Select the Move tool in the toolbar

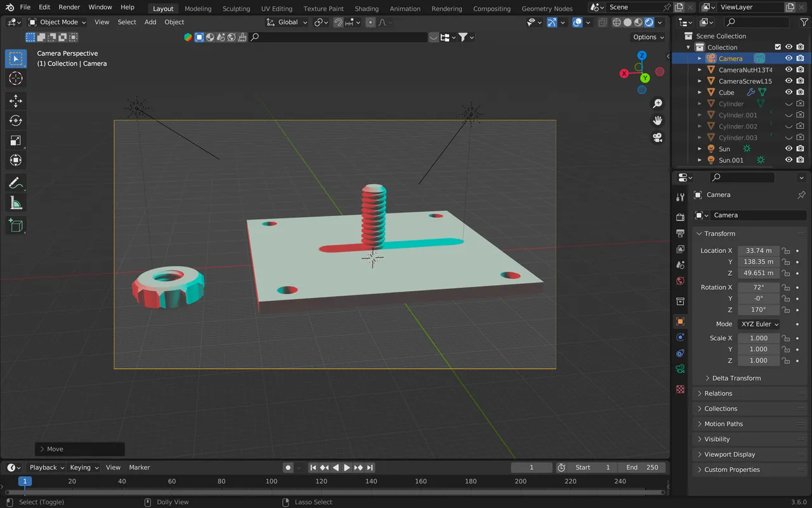coord(15,100)
